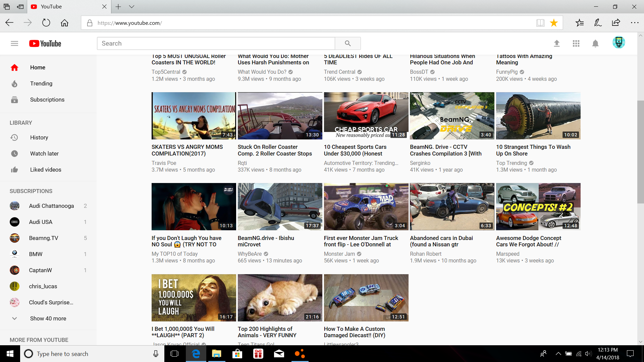Open Audi USA subscription

(48, 222)
